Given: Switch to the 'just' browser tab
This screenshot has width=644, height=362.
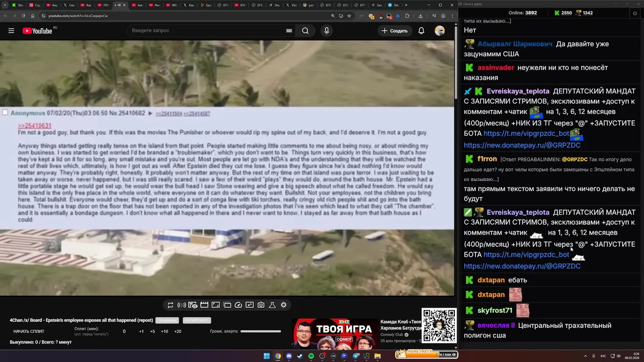Looking at the screenshot, I should 309,5.
